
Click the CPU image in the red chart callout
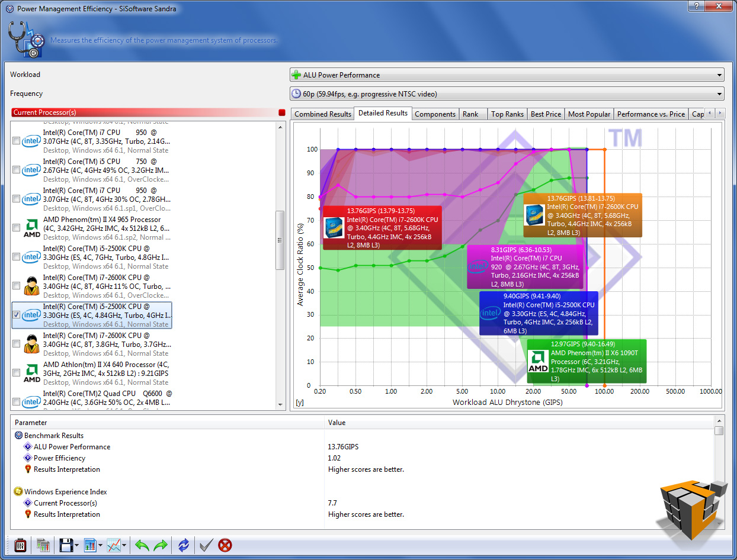pyautogui.click(x=334, y=228)
